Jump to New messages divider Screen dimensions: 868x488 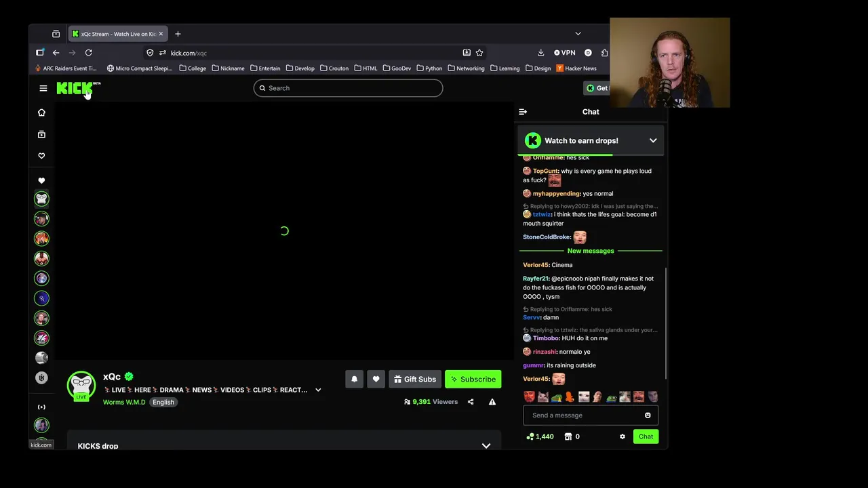tap(591, 251)
